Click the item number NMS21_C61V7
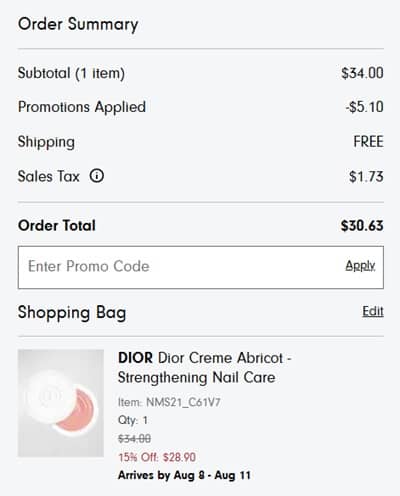This screenshot has height=496, width=400. coord(169,402)
